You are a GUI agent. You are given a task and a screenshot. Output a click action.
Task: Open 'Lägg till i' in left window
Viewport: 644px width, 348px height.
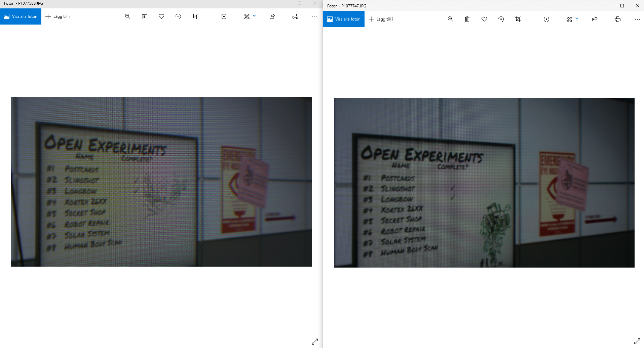tap(58, 16)
